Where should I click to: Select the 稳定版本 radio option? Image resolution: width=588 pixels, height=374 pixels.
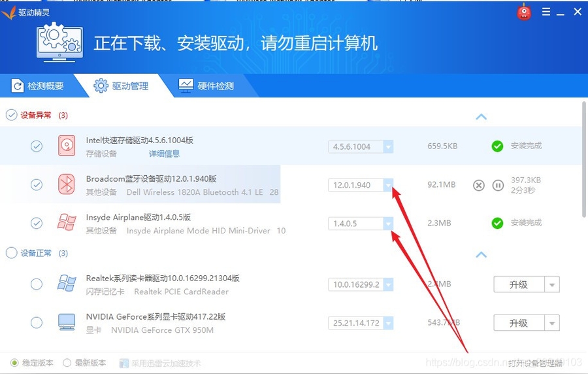[x=14, y=363]
